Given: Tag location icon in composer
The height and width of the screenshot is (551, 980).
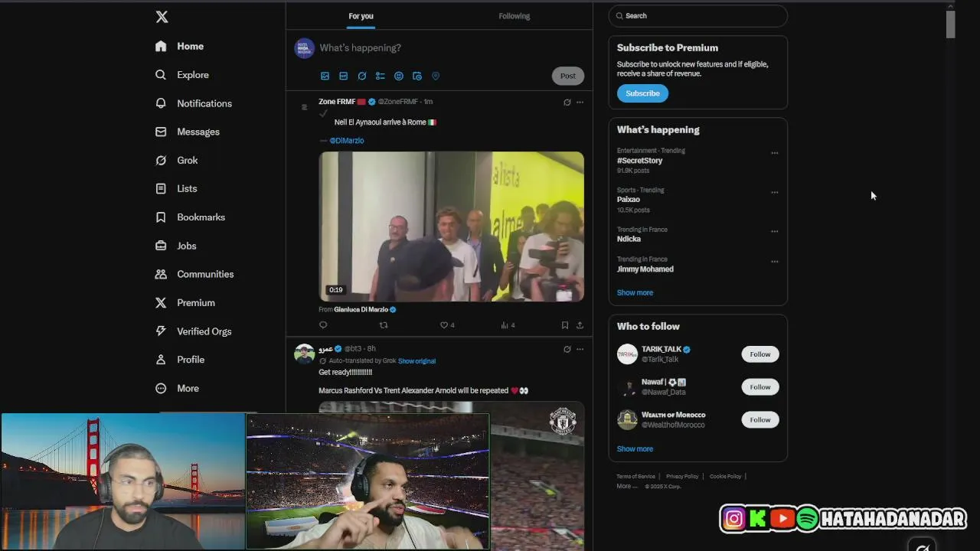Looking at the screenshot, I should point(436,76).
